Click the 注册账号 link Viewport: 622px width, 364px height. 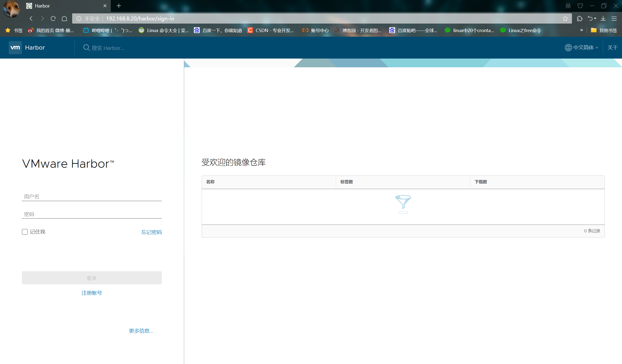(92, 293)
